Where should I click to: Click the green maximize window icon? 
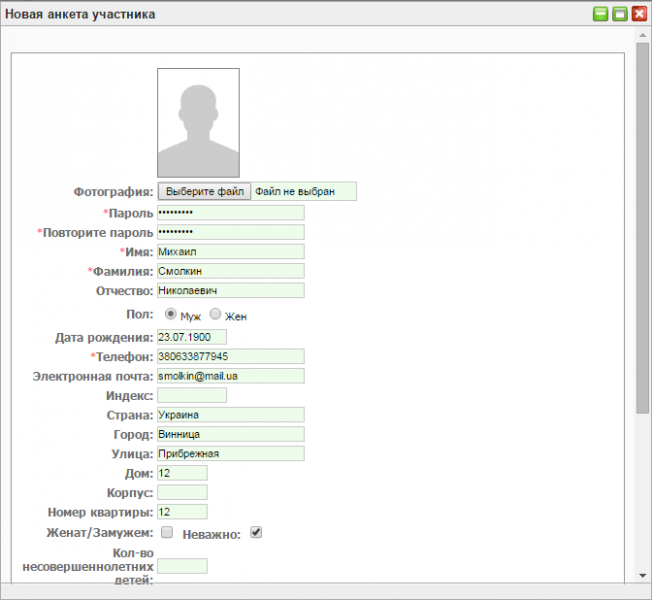619,14
